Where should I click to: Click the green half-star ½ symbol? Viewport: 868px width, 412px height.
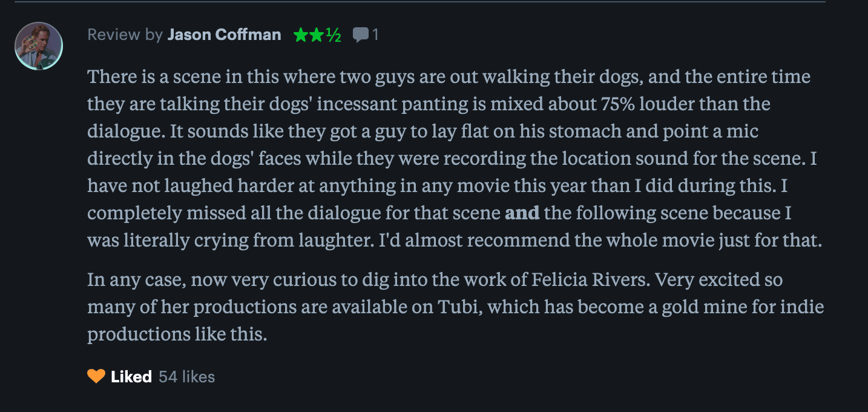tap(334, 36)
